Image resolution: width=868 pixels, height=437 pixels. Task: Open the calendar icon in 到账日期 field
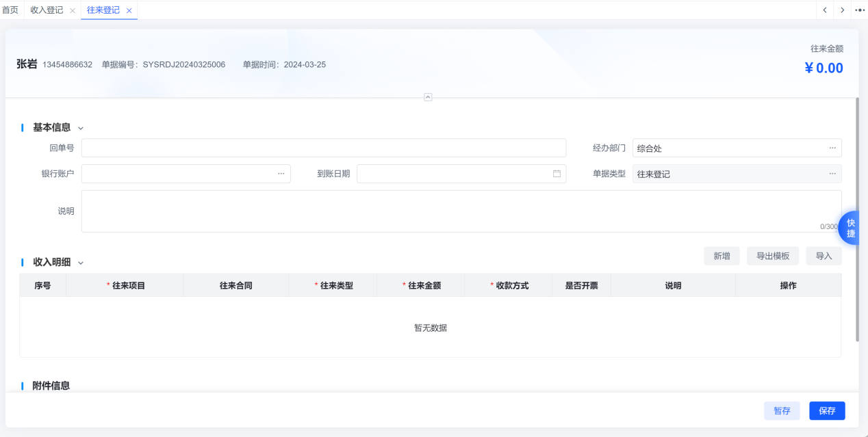pyautogui.click(x=557, y=174)
